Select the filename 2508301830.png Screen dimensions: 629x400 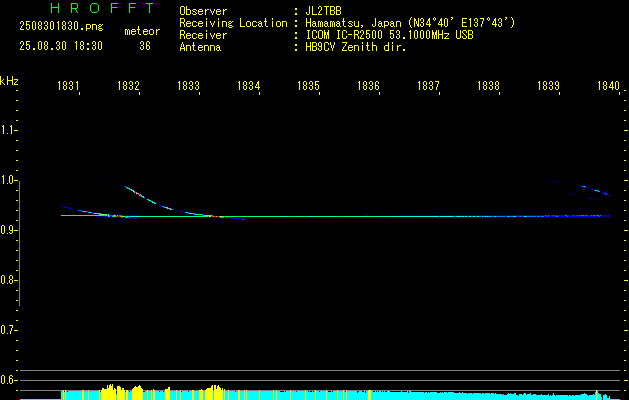[x=61, y=27]
